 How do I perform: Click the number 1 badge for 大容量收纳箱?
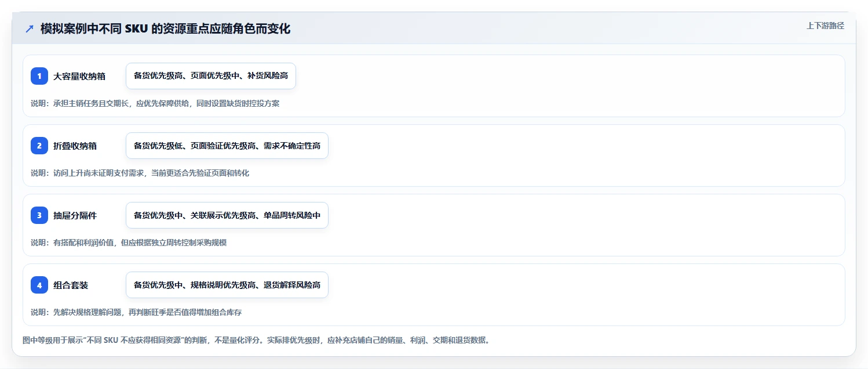39,76
